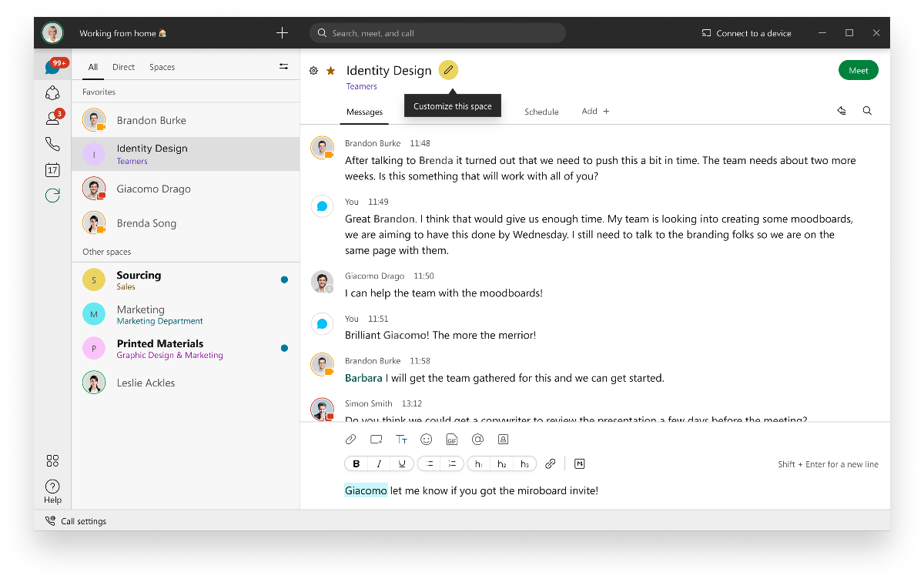Click the paperclip attach file icon
The height and width of the screenshot is (582, 924).
click(x=350, y=440)
